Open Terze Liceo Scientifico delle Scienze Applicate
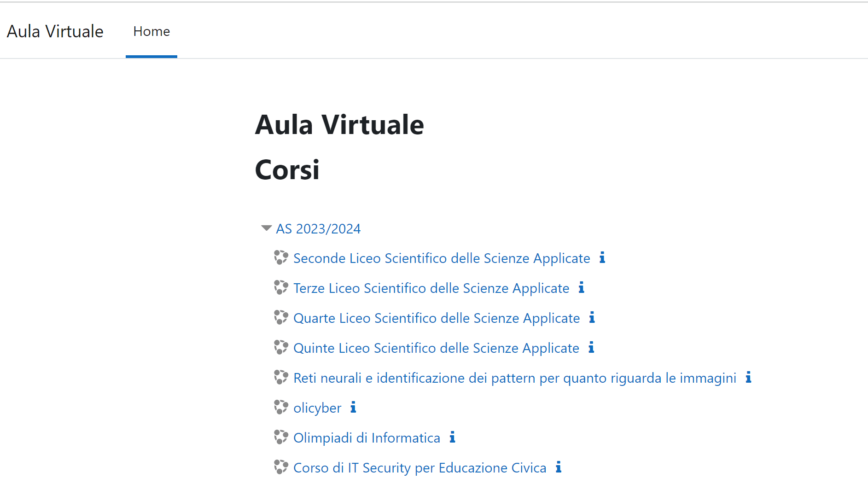This screenshot has height=490, width=868. pos(431,288)
